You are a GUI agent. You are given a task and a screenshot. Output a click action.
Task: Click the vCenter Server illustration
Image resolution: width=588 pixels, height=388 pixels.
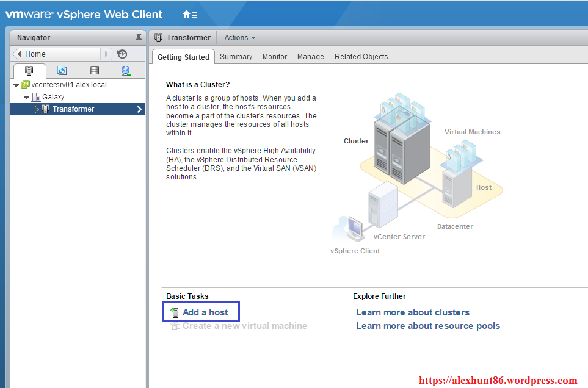382,204
